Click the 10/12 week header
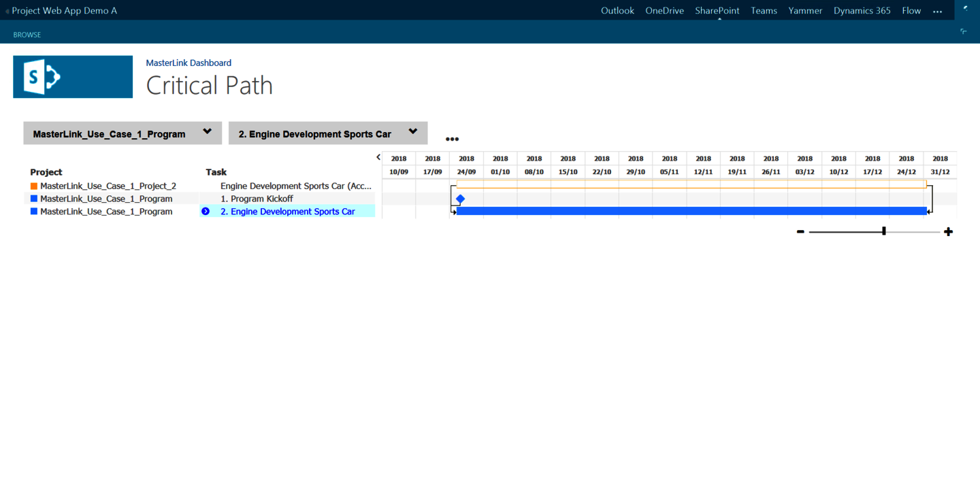980x477 pixels. pos(838,172)
